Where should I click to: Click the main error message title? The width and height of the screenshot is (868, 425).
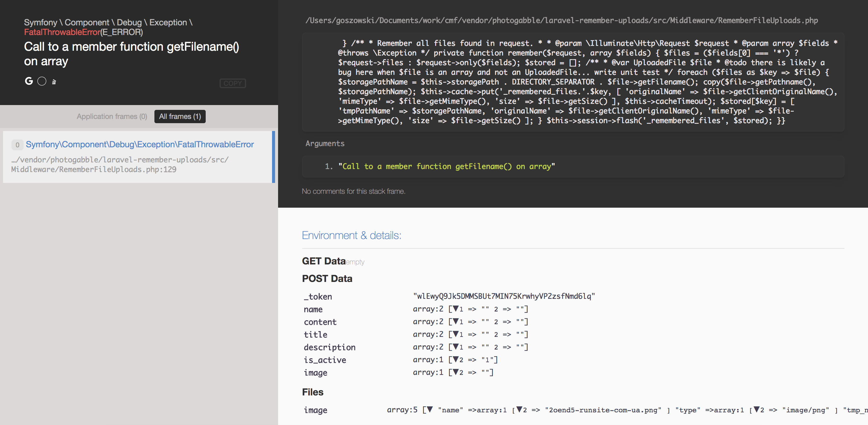(x=131, y=54)
